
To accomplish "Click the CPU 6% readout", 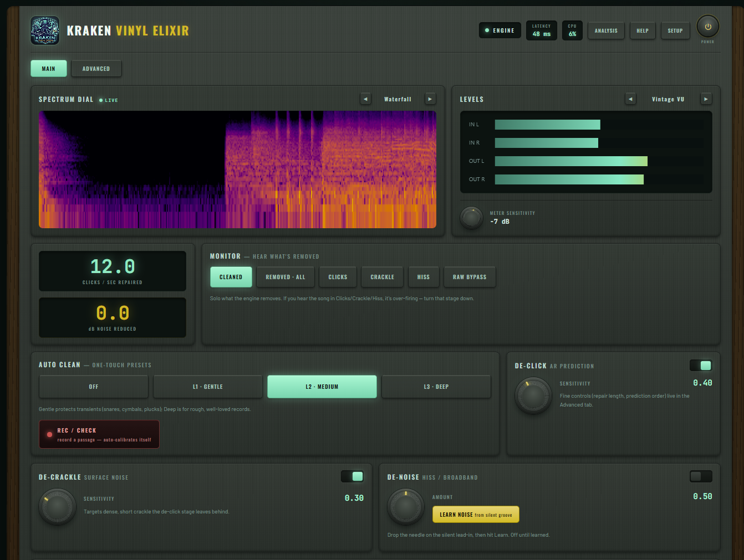I will [x=572, y=30].
